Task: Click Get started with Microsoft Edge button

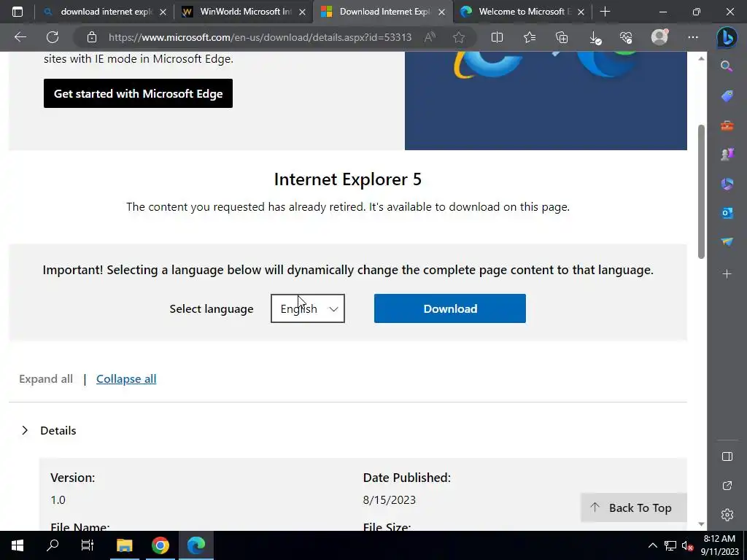Action: [x=138, y=93]
